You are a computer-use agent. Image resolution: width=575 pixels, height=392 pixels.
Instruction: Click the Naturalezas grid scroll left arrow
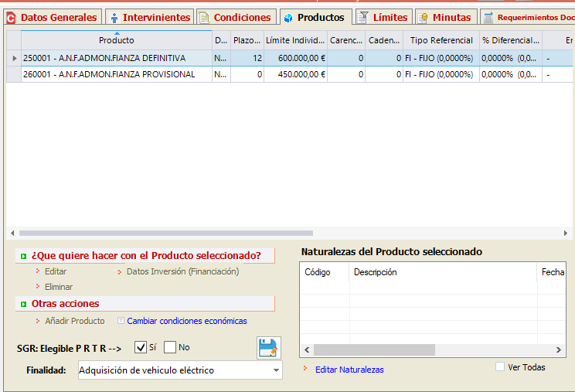tap(307, 349)
